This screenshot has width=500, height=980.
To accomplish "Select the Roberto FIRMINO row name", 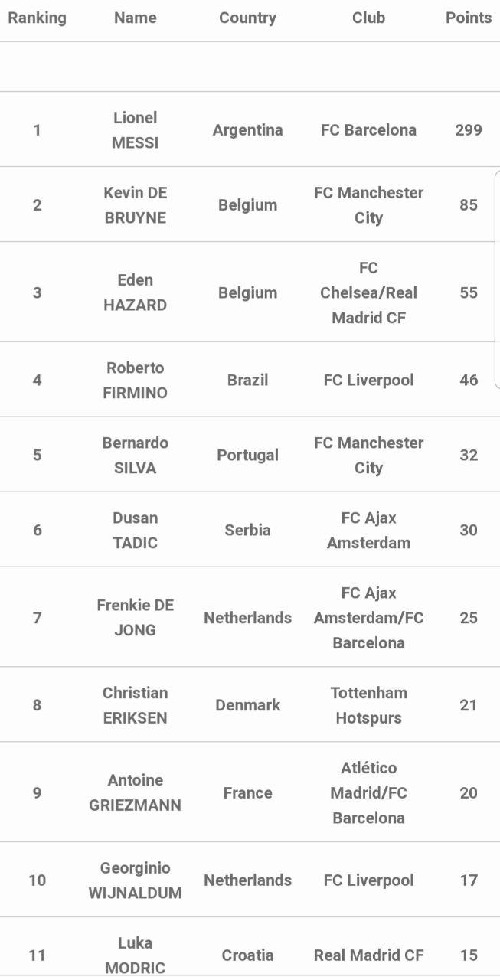I will [x=135, y=380].
